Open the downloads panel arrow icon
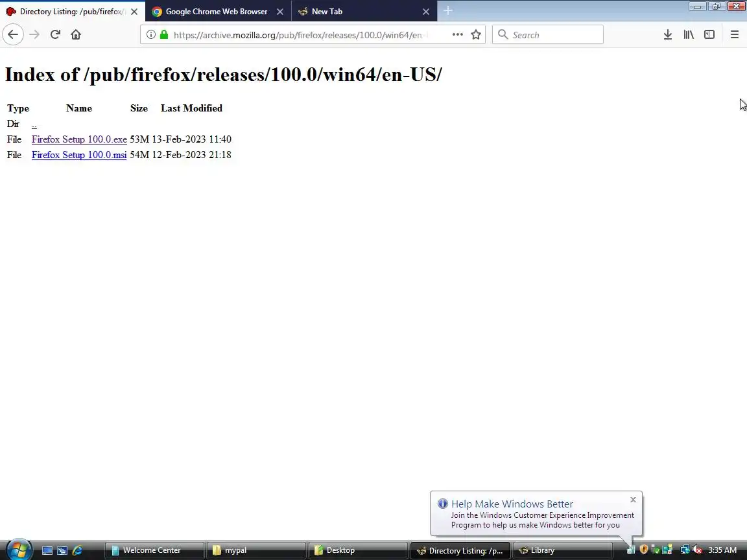Viewport: 747px width, 560px height. point(668,35)
